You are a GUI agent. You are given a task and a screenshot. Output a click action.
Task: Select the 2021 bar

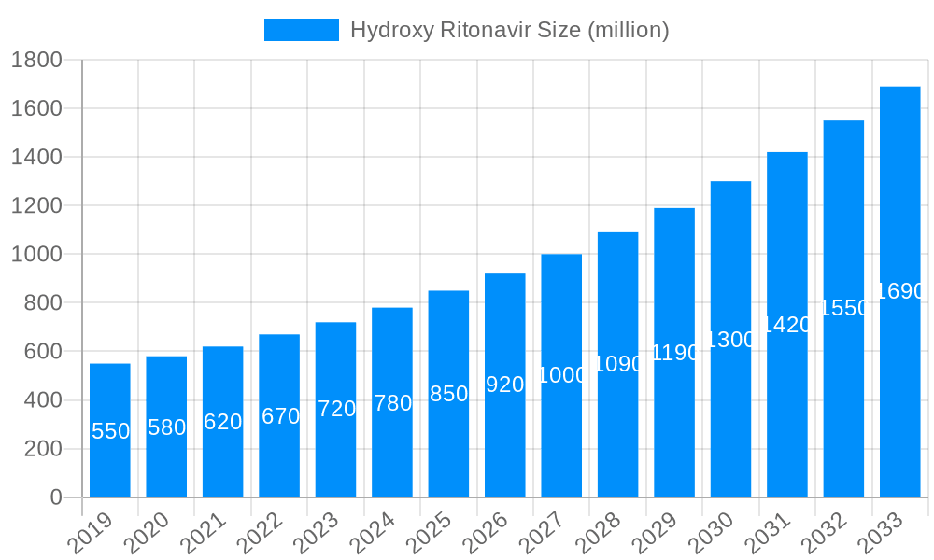[x=222, y=420]
